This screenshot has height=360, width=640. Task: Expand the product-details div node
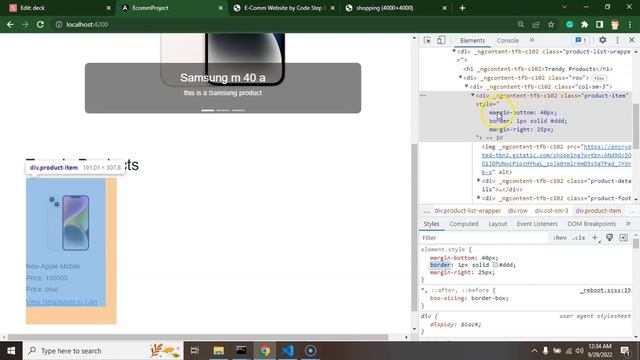(x=479, y=180)
